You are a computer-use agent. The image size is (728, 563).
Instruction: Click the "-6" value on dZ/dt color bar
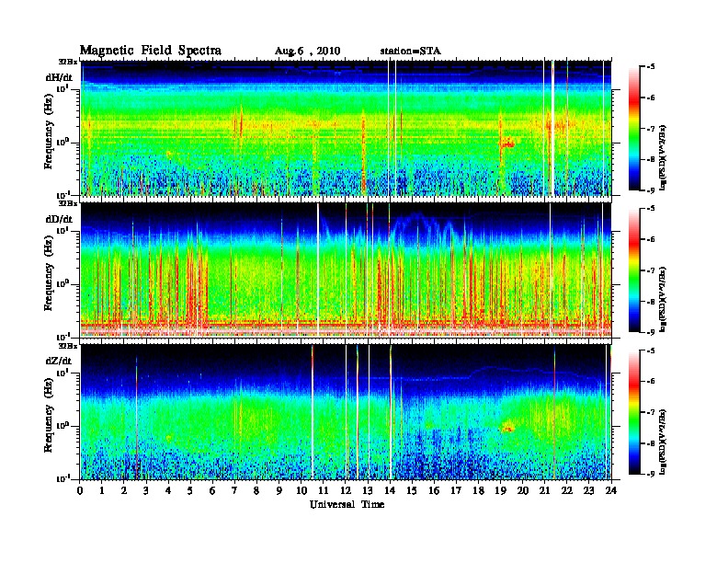click(651, 381)
